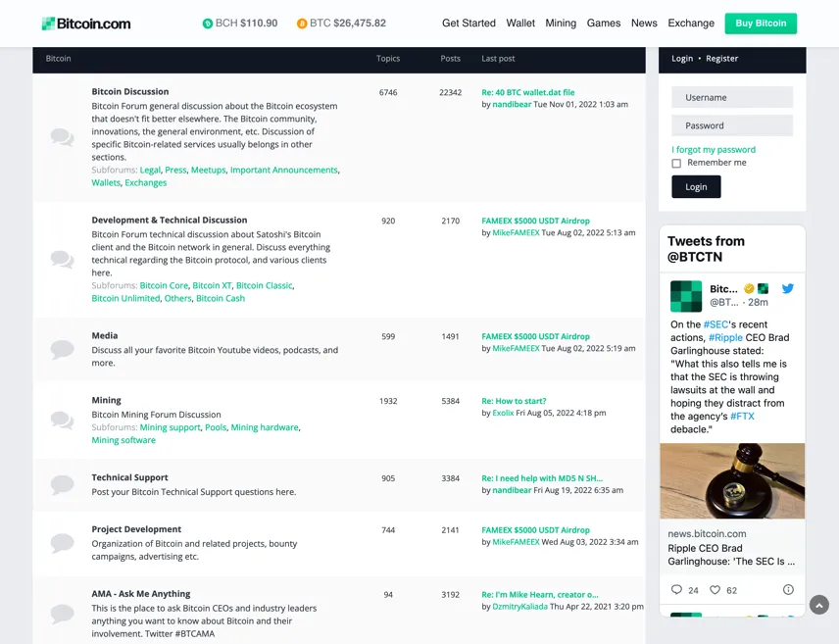Click the green Buy Bitcoin button

click(x=761, y=24)
